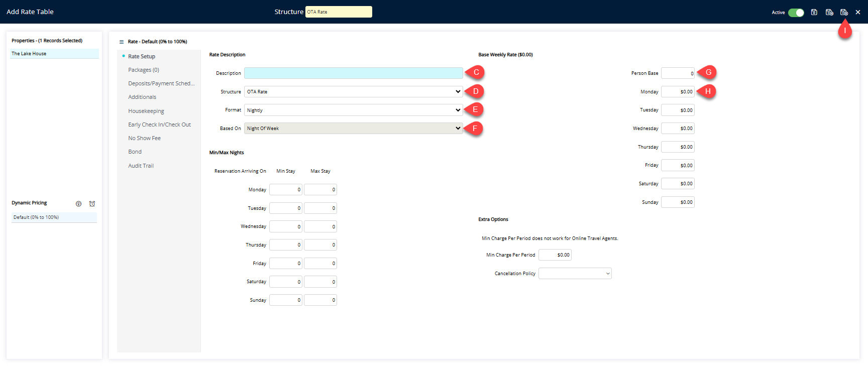Click the Extra Options heading
Screen dimensions: 868x366
493,219
